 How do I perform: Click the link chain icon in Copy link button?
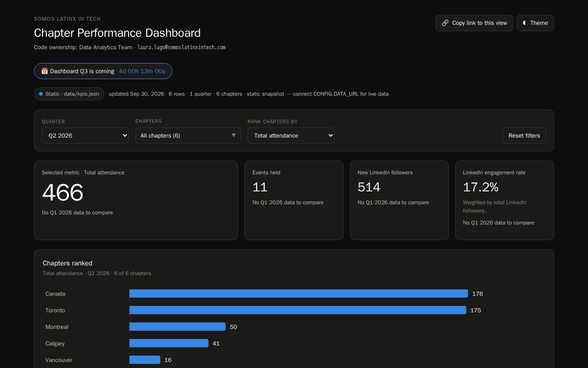click(445, 23)
